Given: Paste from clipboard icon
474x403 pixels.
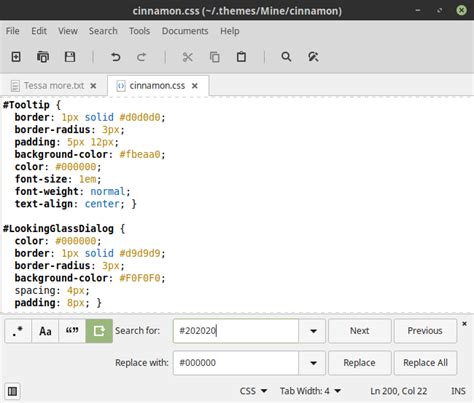Looking at the screenshot, I should [241, 57].
